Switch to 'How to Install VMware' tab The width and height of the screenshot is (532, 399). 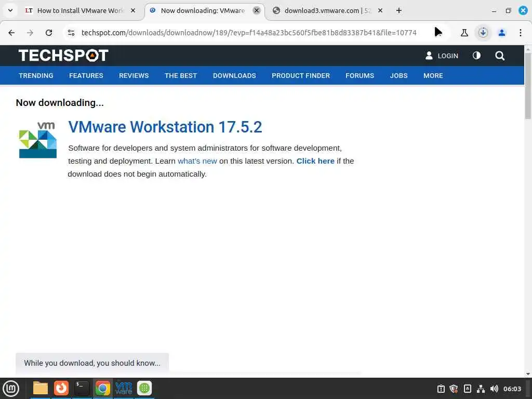click(79, 10)
